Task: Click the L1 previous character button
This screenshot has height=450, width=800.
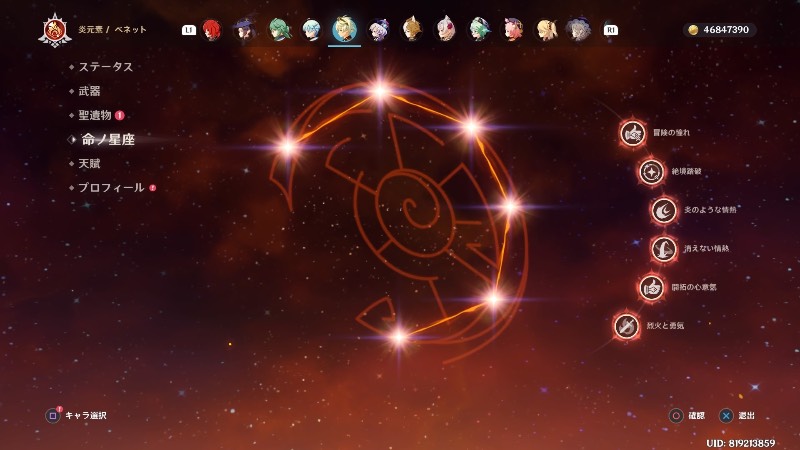Action: tap(189, 30)
